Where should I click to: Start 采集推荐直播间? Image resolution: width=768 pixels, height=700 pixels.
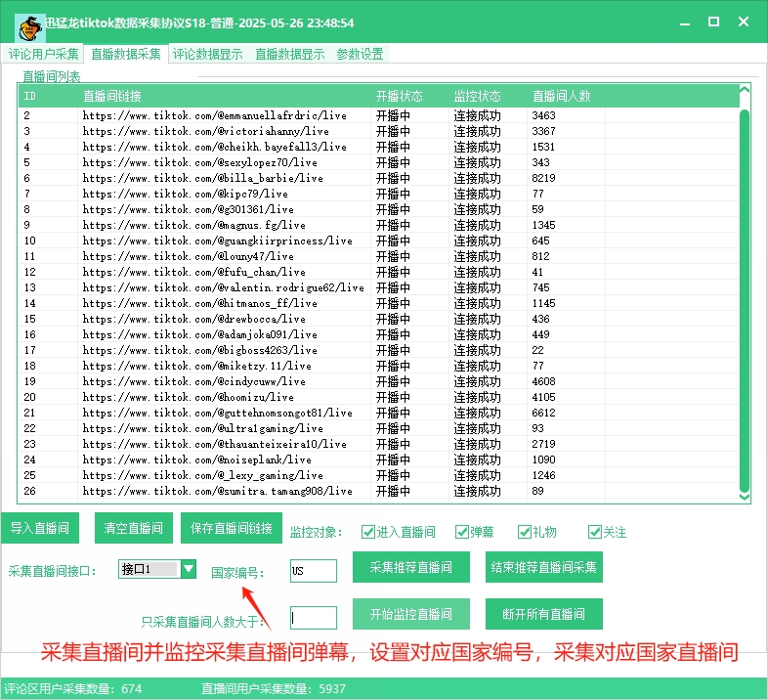411,567
